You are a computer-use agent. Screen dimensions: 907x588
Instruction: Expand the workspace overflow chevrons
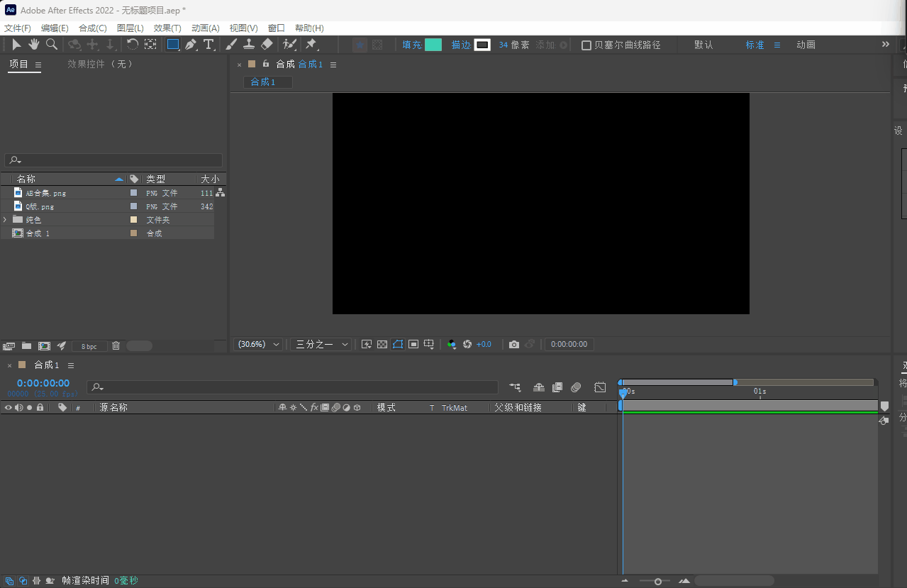(885, 45)
